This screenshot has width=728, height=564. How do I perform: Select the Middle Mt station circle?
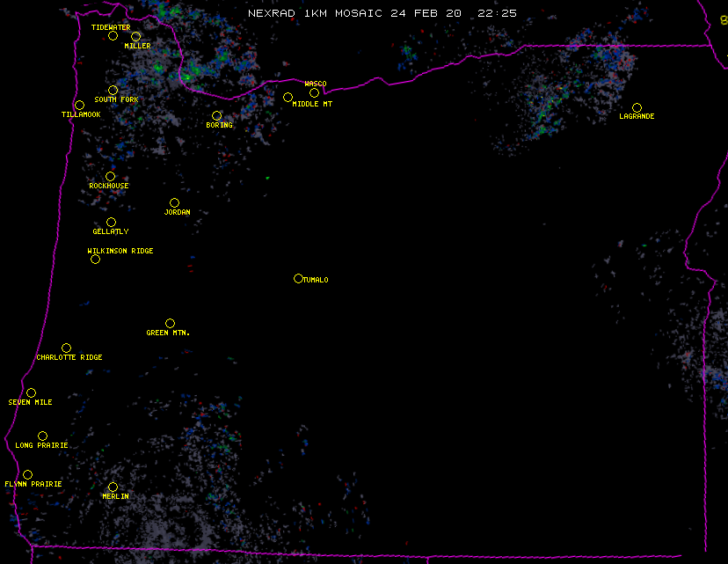click(x=288, y=98)
